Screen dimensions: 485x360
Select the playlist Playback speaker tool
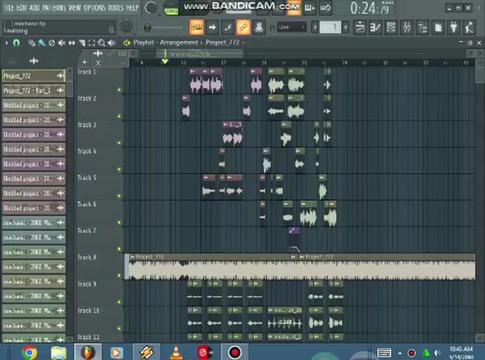click(x=112, y=43)
